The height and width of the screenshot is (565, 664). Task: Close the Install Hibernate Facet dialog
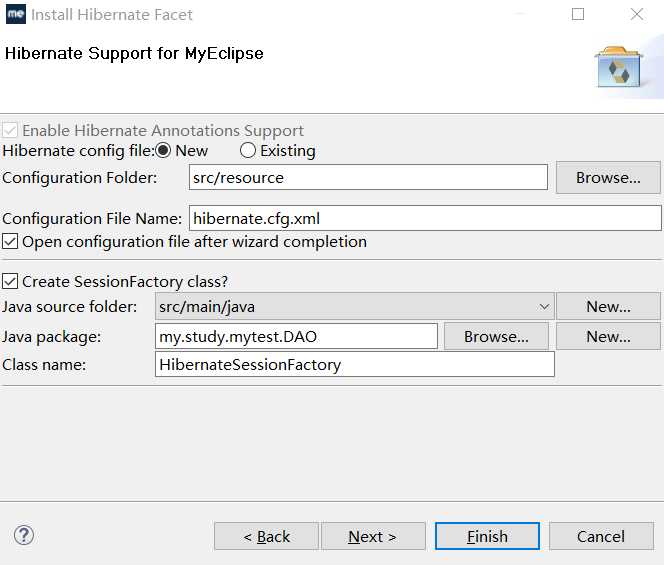tap(637, 14)
